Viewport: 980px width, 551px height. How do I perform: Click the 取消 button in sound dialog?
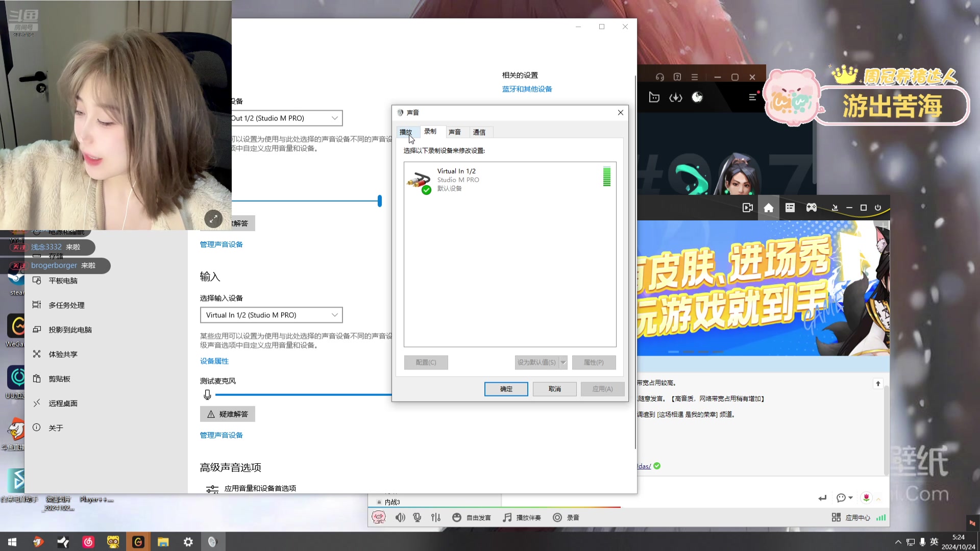point(555,389)
